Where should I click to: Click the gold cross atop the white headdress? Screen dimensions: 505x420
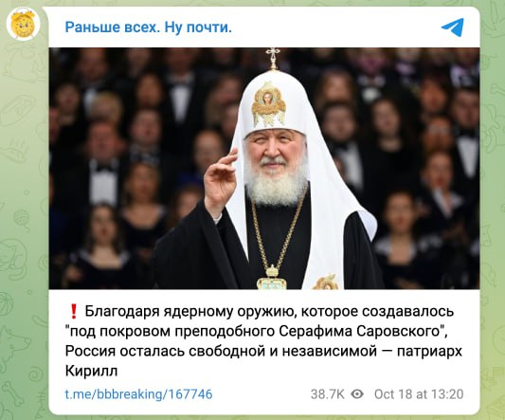click(273, 59)
